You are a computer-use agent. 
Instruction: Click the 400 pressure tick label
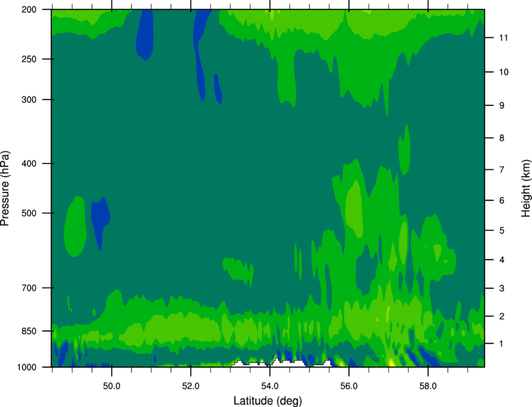[x=29, y=163]
